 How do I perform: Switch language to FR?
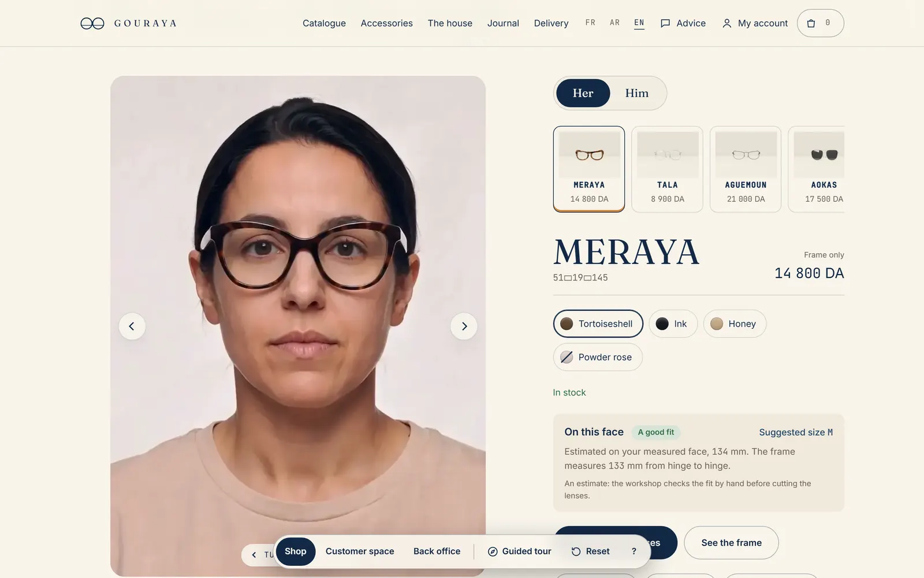[590, 23]
